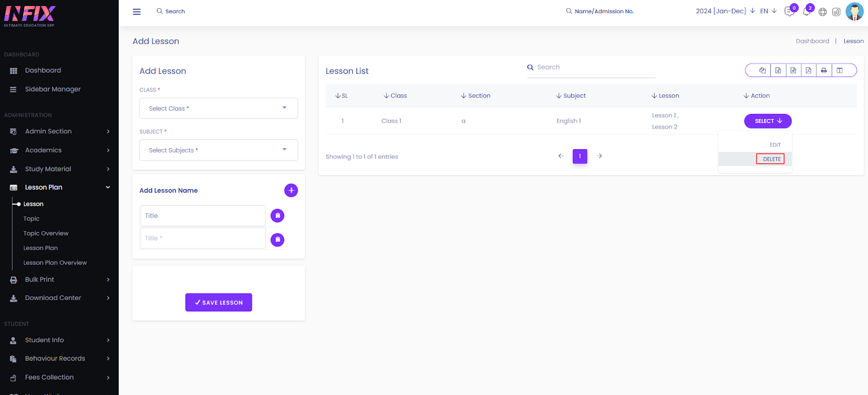The height and width of the screenshot is (395, 868).
Task: Open the chat messages icon
Action: [x=789, y=11]
